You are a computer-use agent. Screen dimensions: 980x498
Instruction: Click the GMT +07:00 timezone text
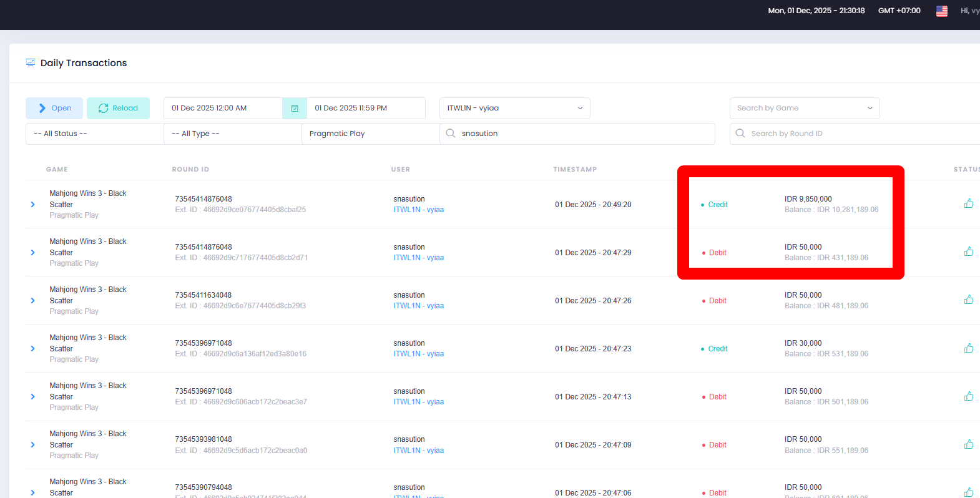click(x=899, y=11)
